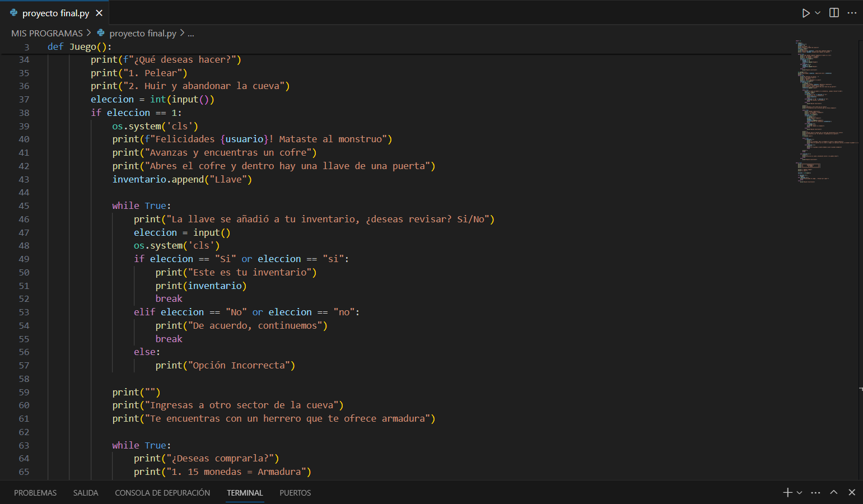The width and height of the screenshot is (863, 504).
Task: Click the 'break' keyword on line 52
Action: (x=169, y=299)
